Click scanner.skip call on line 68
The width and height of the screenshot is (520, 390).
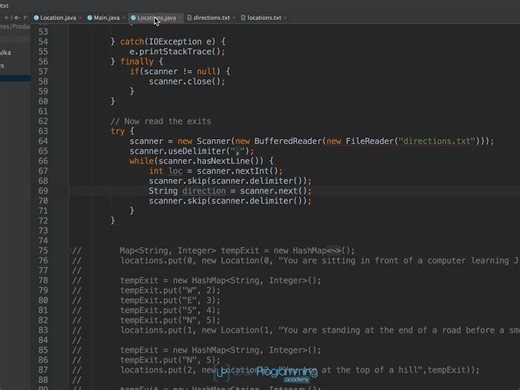(x=230, y=181)
